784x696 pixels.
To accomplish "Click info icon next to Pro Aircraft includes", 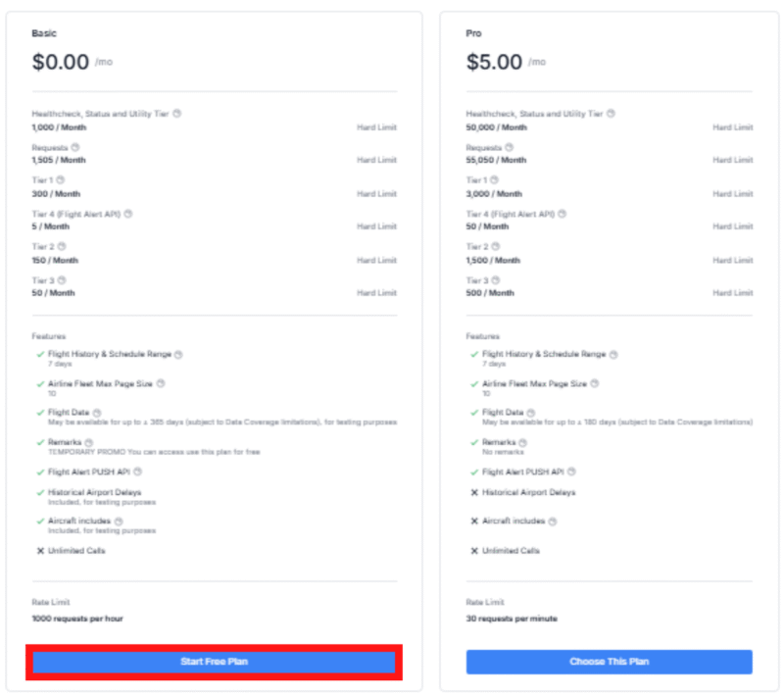I will pyautogui.click(x=554, y=522).
